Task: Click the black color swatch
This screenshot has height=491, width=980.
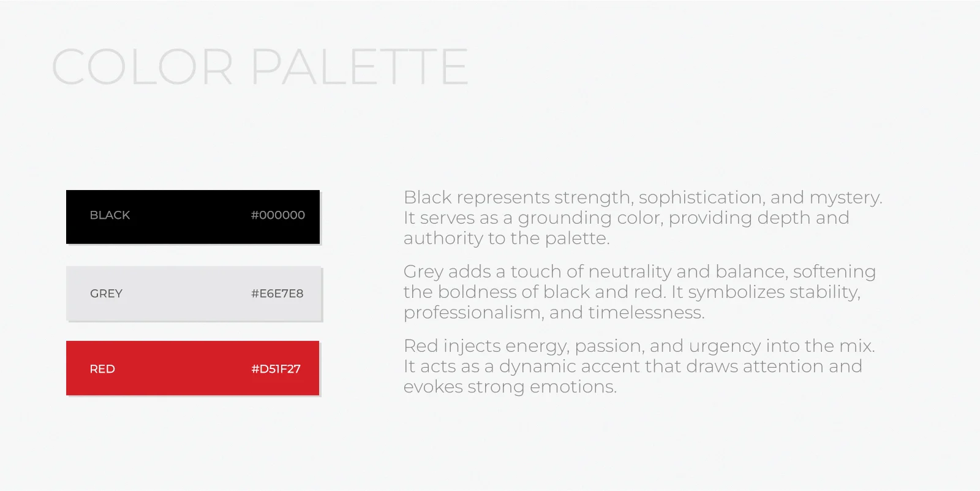Action: point(193,216)
